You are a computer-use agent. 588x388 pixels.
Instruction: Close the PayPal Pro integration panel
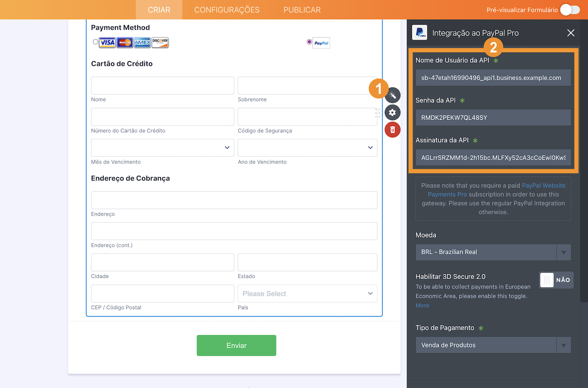coord(571,33)
